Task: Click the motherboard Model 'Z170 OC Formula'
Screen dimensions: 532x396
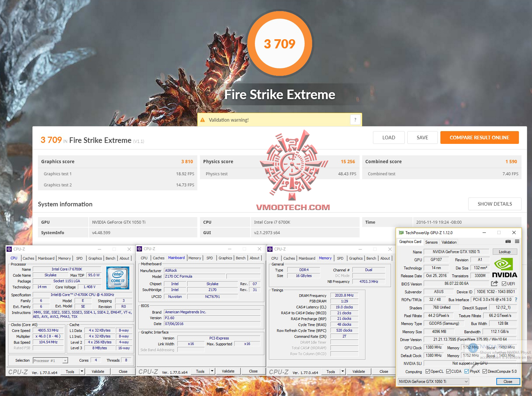Action: [194, 276]
